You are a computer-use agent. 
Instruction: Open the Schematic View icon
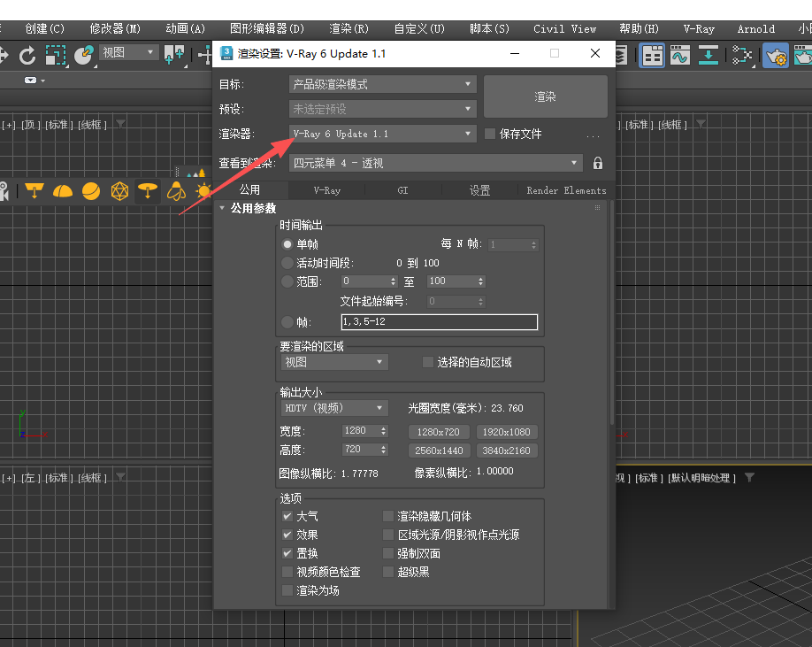pyautogui.click(x=708, y=55)
